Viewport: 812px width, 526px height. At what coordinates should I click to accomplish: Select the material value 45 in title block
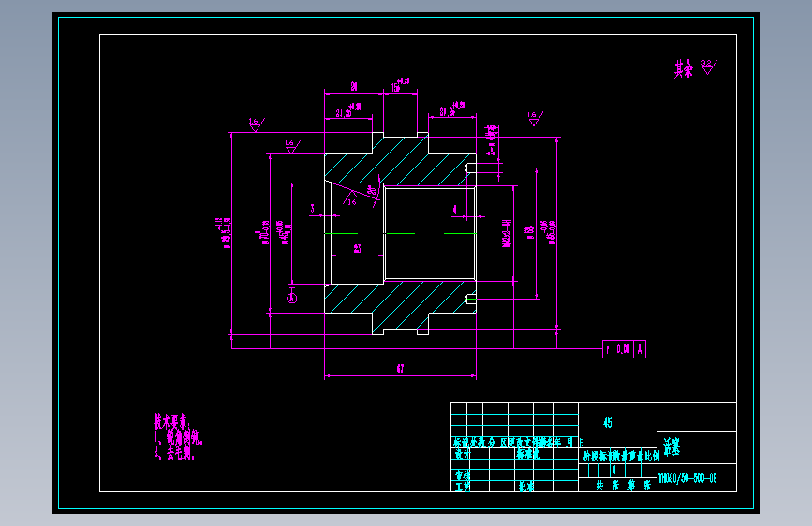pos(608,423)
